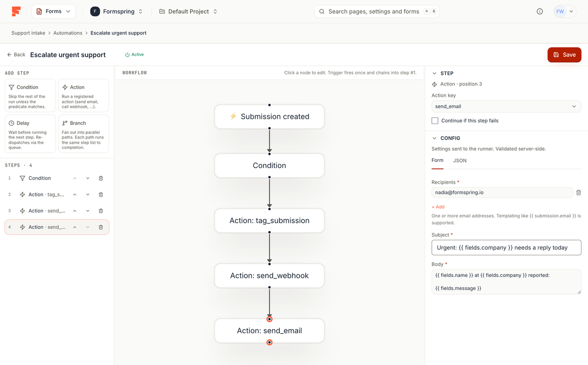The height and width of the screenshot is (365, 588).
Task: Open the Action key send_email dropdown
Action: coord(506,107)
